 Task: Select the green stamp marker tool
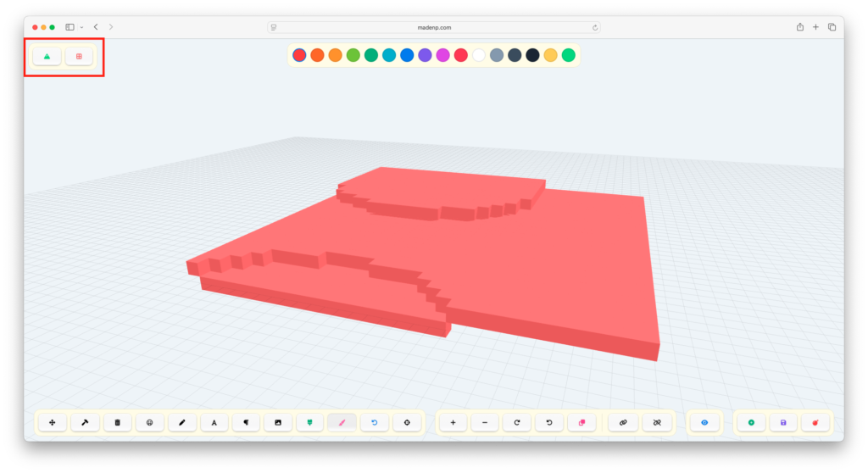click(x=310, y=423)
